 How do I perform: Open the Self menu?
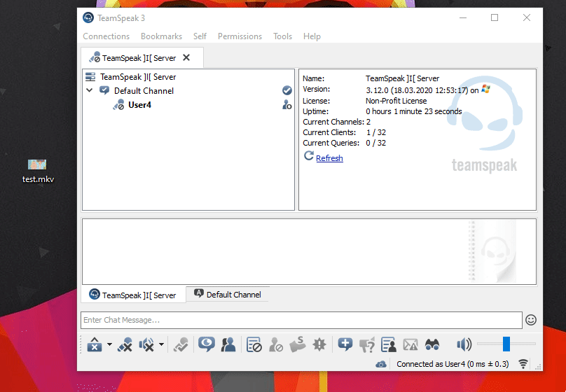click(200, 36)
